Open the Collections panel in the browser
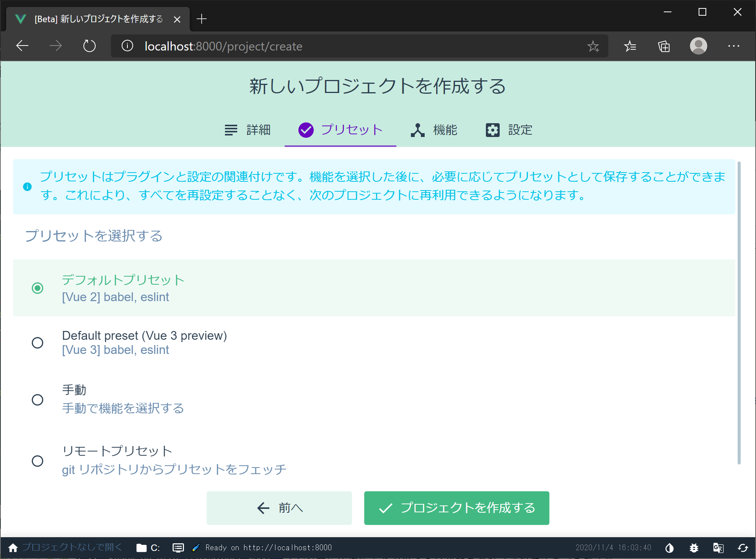The width and height of the screenshot is (756, 559). click(664, 46)
